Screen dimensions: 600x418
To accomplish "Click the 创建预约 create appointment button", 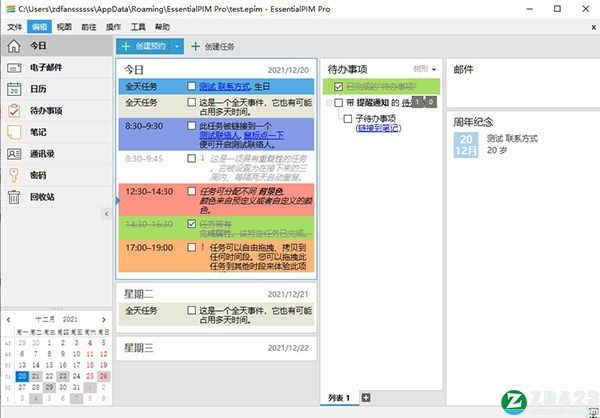I will (144, 46).
